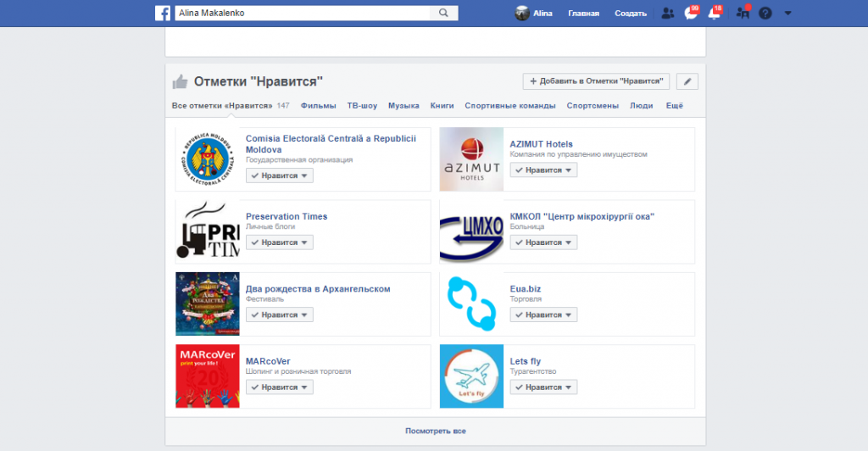Open the notifications bell icon

[x=714, y=14]
